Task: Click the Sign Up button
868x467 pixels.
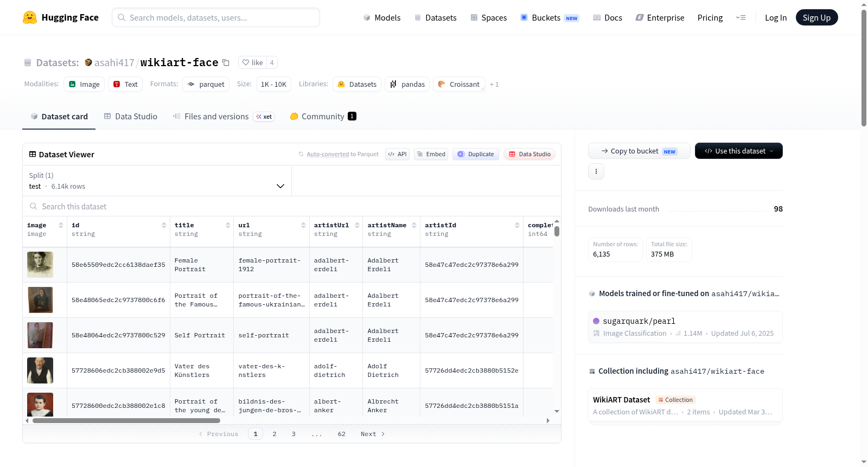Action: pyautogui.click(x=816, y=17)
